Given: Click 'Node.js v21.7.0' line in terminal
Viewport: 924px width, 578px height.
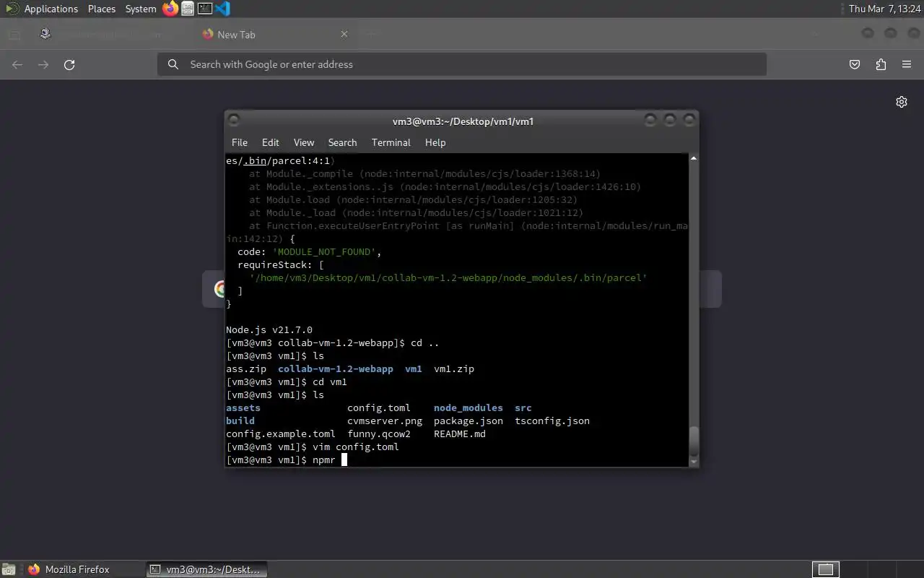Looking at the screenshot, I should coord(269,329).
